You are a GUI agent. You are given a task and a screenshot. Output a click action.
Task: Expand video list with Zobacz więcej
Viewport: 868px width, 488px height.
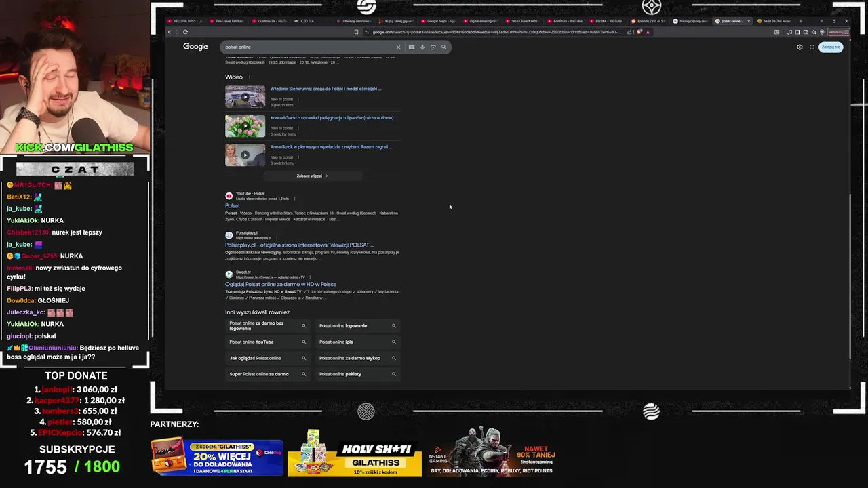pos(312,176)
